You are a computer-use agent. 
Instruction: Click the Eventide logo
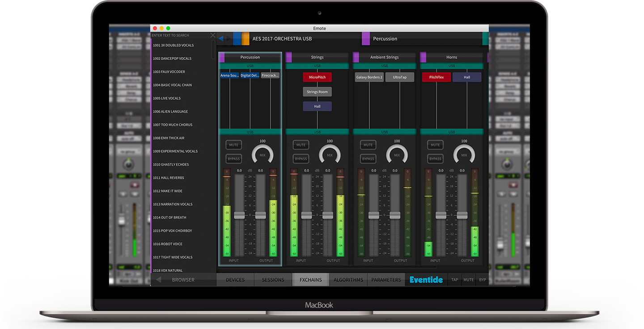click(x=426, y=280)
